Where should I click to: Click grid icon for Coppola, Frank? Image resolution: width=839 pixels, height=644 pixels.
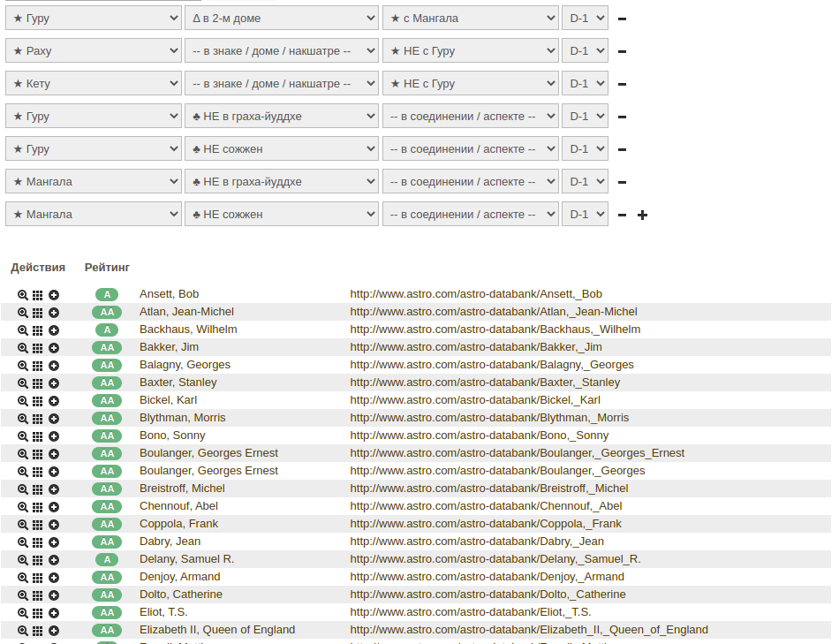(x=37, y=525)
